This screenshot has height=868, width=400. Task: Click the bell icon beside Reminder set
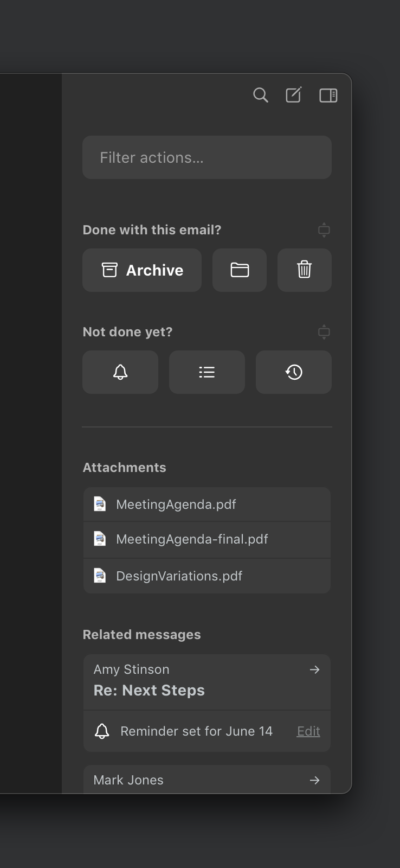102,731
